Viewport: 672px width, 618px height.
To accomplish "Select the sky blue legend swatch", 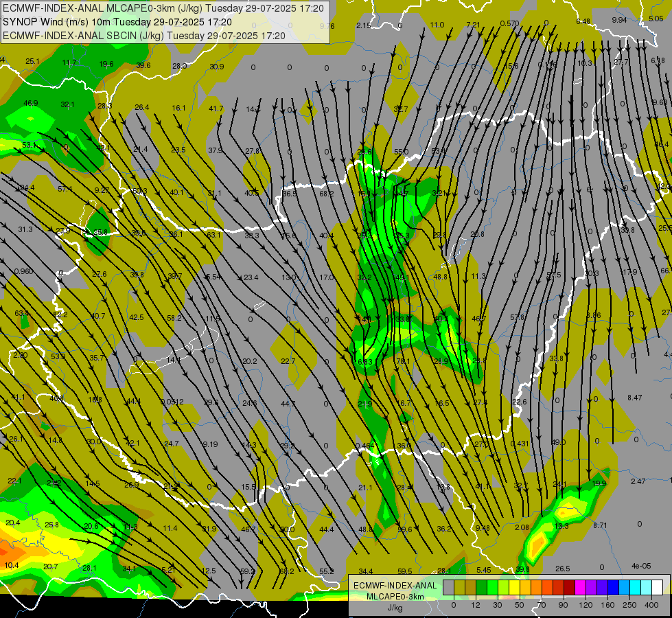I will click(624, 587).
